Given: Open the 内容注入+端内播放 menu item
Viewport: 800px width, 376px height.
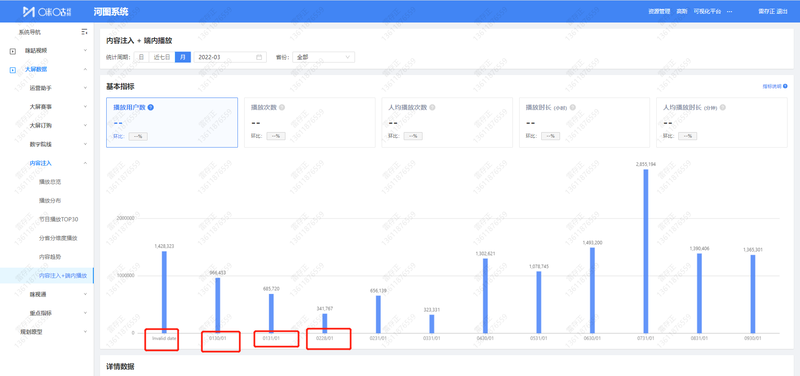Looking at the screenshot, I should pyautogui.click(x=47, y=275).
